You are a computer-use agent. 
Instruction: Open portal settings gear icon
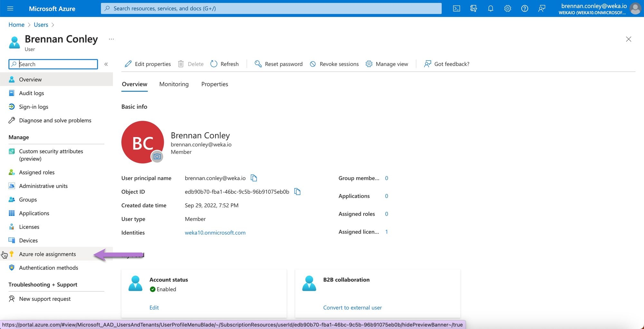507,9
